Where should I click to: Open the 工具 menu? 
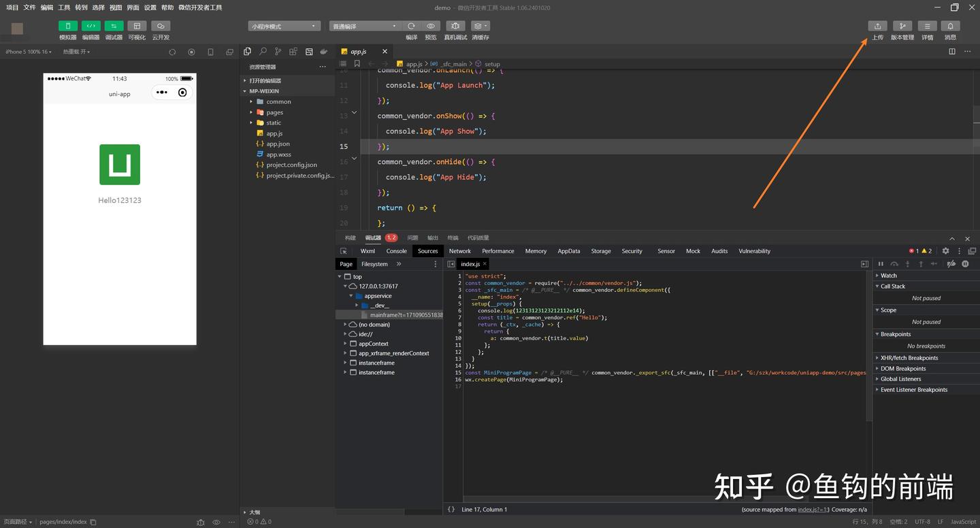(64, 7)
